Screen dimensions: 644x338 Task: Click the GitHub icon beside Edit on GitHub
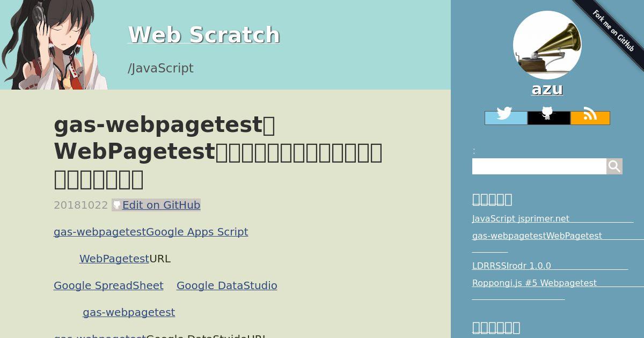tap(116, 205)
